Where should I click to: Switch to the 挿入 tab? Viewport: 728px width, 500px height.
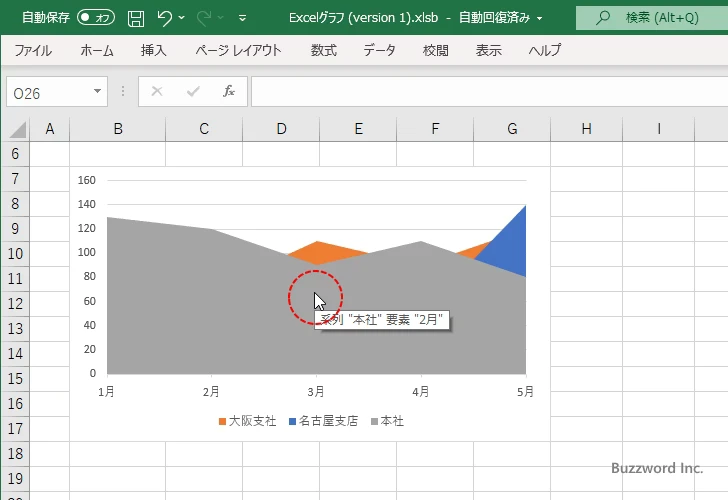click(154, 50)
